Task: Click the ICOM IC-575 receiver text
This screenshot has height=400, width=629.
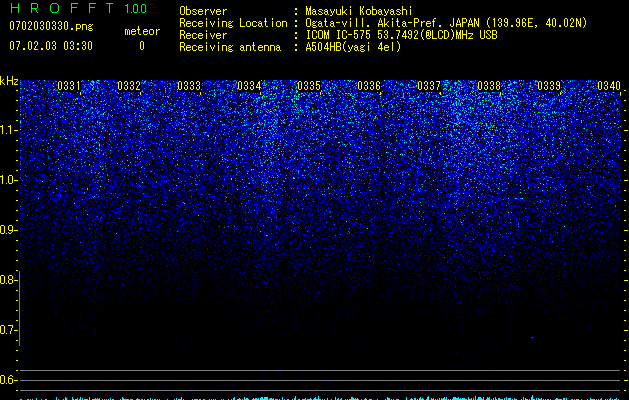Action: pyautogui.click(x=402, y=35)
